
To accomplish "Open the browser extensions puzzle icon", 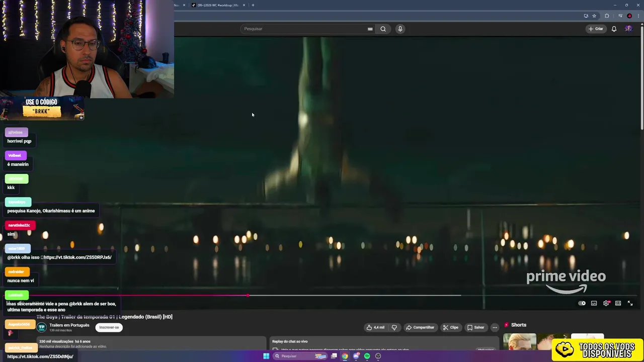I will pyautogui.click(x=607, y=16).
